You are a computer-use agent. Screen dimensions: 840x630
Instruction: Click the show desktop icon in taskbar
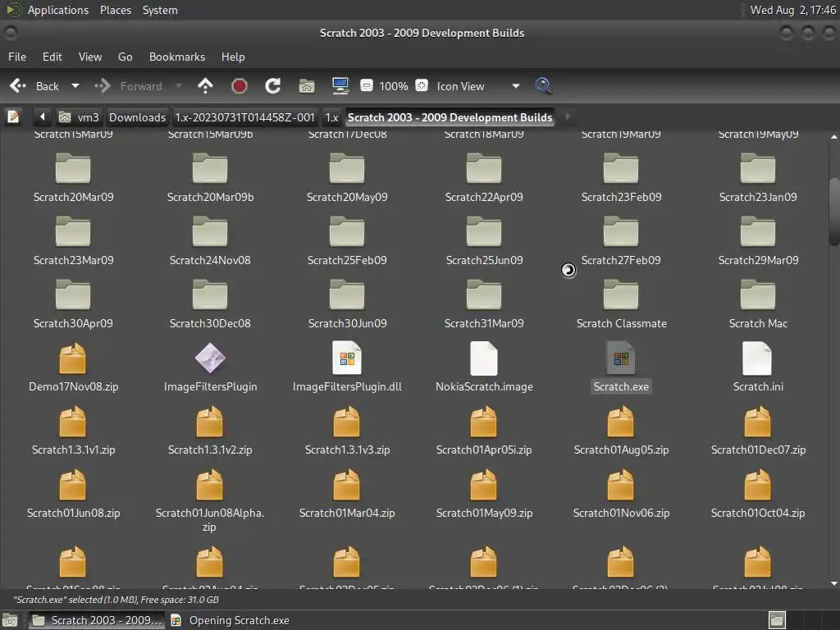pyautogui.click(x=10, y=620)
